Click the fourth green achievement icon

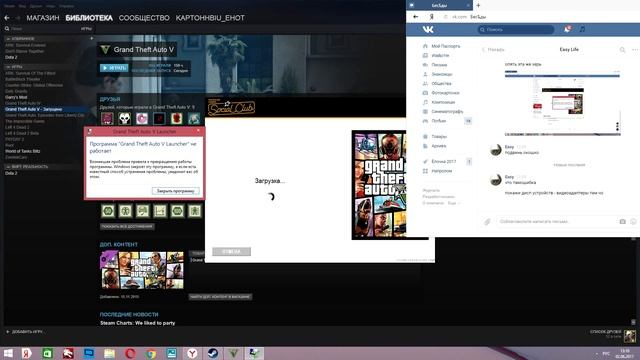point(160,211)
